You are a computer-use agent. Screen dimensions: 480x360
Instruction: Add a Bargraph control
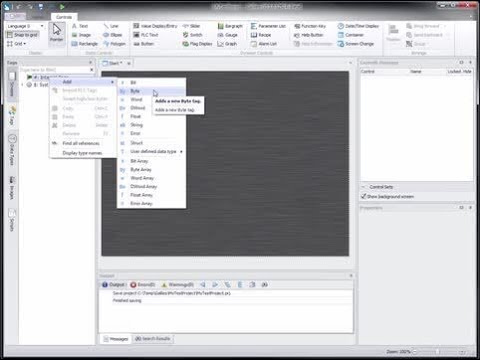point(230,26)
